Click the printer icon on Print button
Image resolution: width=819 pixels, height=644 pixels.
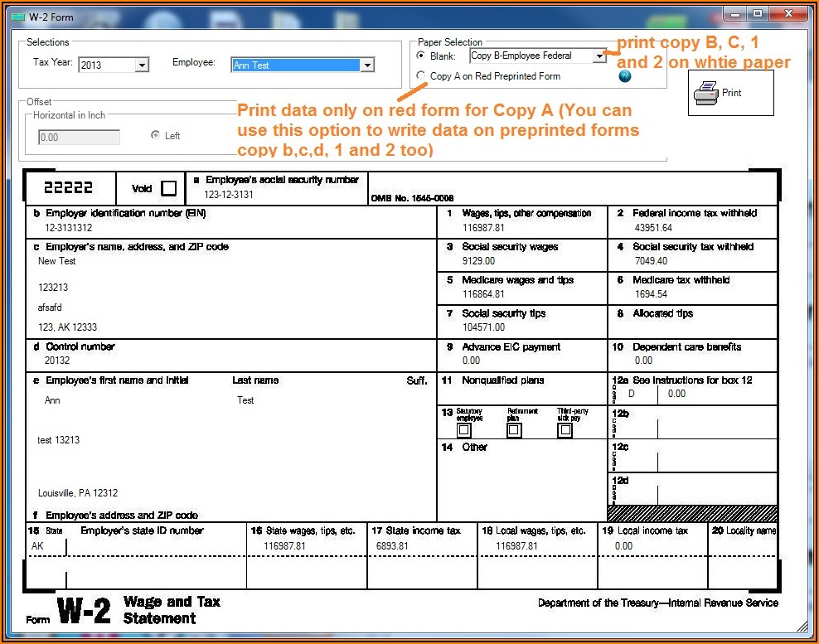point(705,93)
